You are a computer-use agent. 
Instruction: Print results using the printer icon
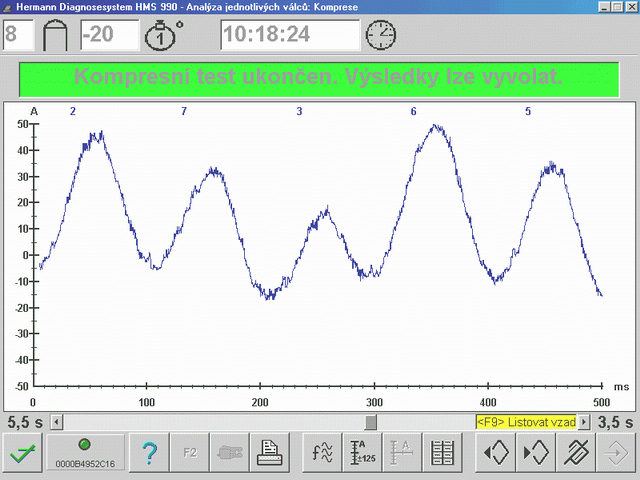270,453
